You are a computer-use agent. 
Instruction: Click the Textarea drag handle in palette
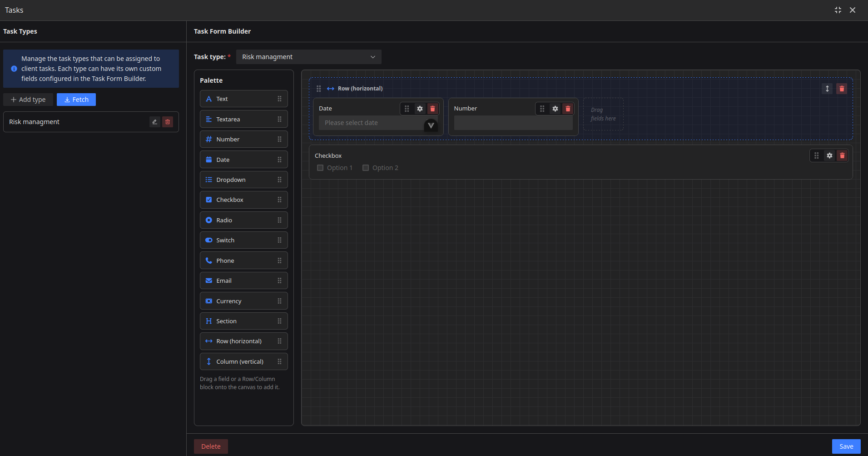point(279,119)
